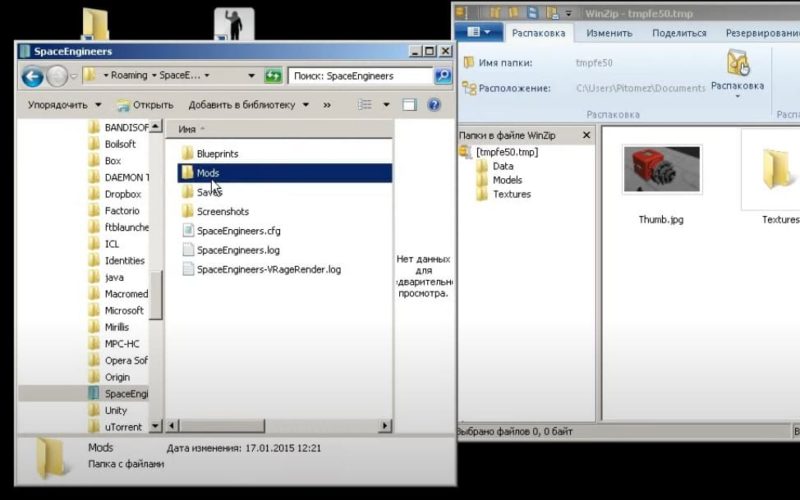The height and width of the screenshot is (500, 800).
Task: Click the Explorer search field 'Поиск: SpaceEngineers'
Action: 359,76
